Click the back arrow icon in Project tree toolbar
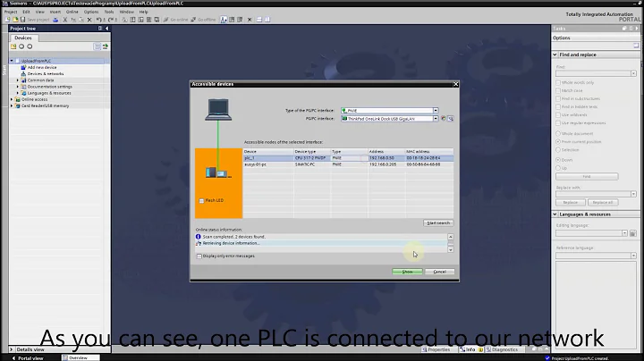Image resolution: width=644 pixels, height=361 pixels. (21, 46)
